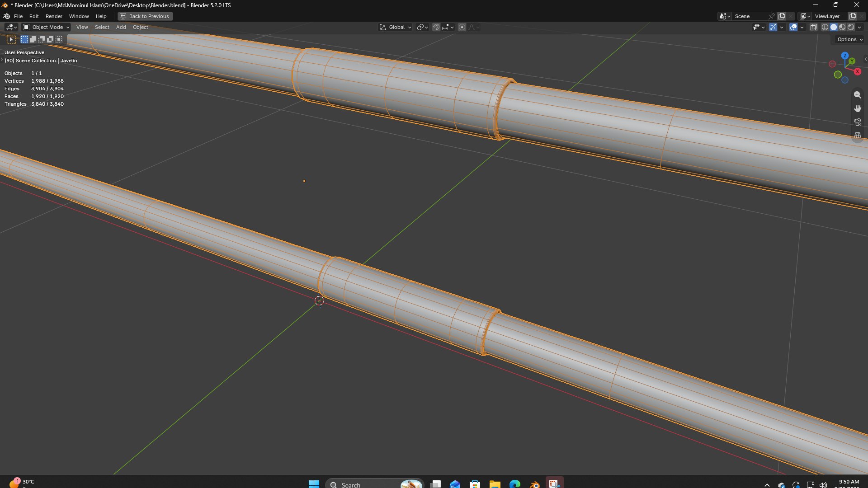The image size is (868, 488).
Task: Click the add view layer icon
Action: [x=853, y=16]
